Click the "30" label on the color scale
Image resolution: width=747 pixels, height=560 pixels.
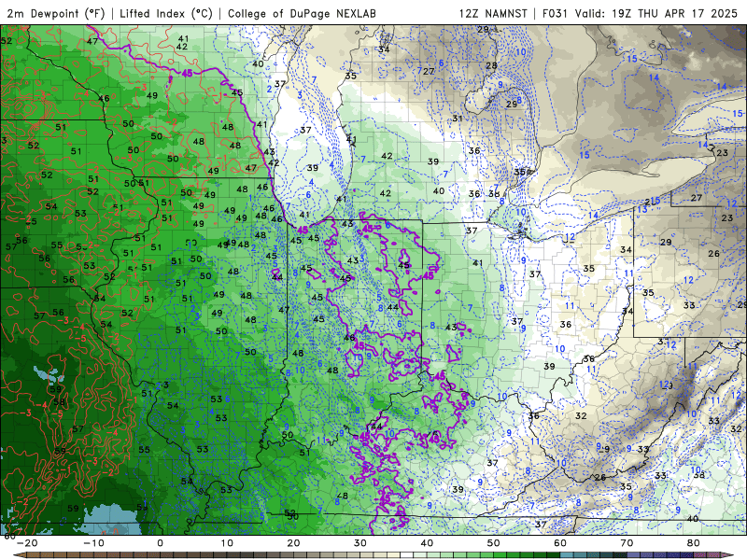(360, 543)
